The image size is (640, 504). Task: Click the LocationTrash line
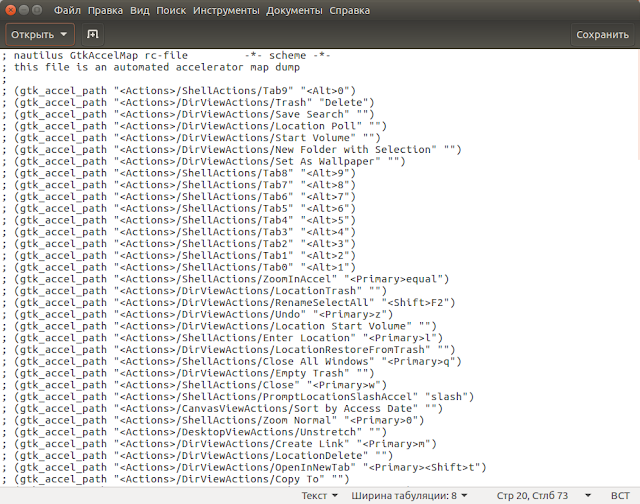pos(194,291)
